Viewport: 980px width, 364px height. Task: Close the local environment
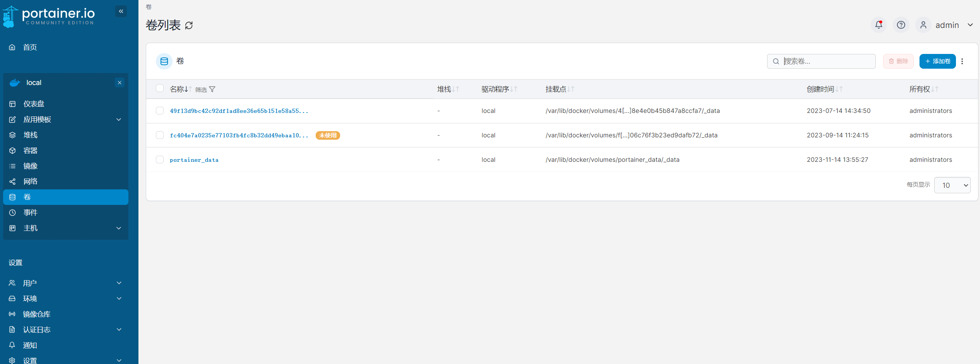(x=120, y=83)
